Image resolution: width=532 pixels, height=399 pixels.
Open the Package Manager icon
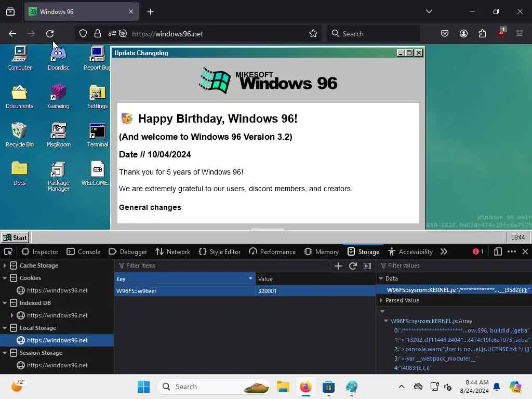click(58, 177)
